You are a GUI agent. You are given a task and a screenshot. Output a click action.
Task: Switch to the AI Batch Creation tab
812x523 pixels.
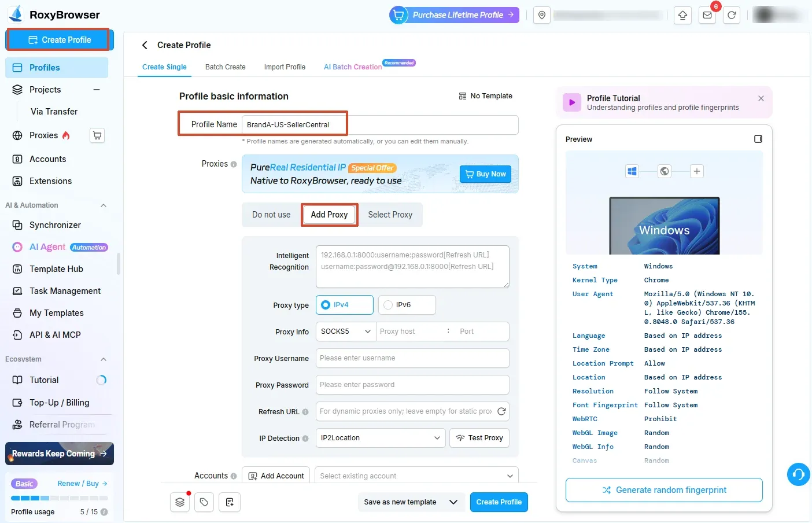click(353, 67)
